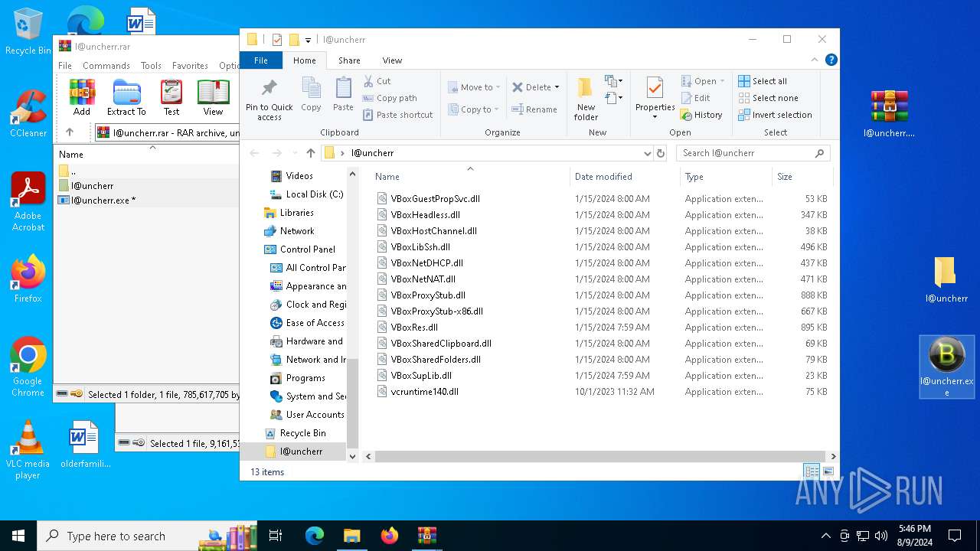Click Invert selection in the ribbon
The image size is (980, 551).
(x=775, y=115)
